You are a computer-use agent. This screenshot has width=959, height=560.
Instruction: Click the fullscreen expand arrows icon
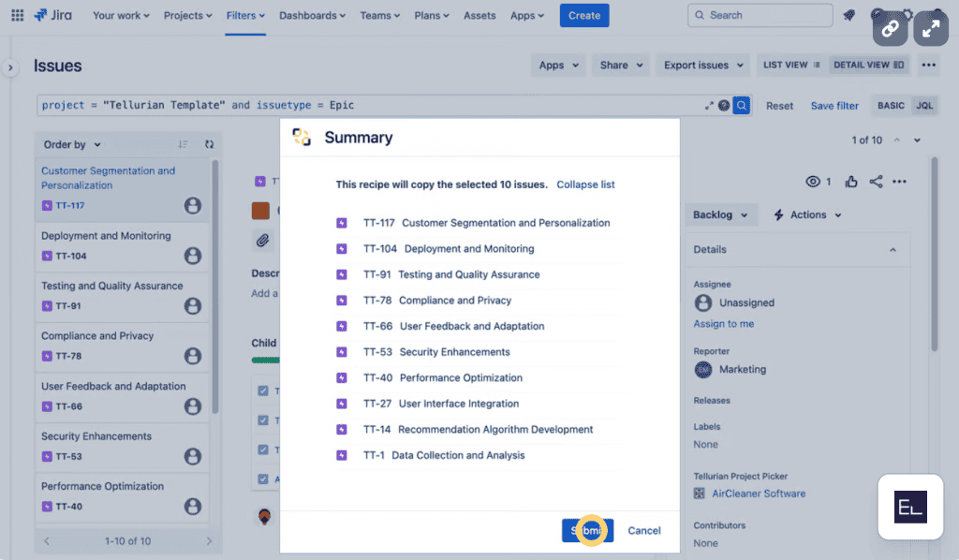(930, 29)
